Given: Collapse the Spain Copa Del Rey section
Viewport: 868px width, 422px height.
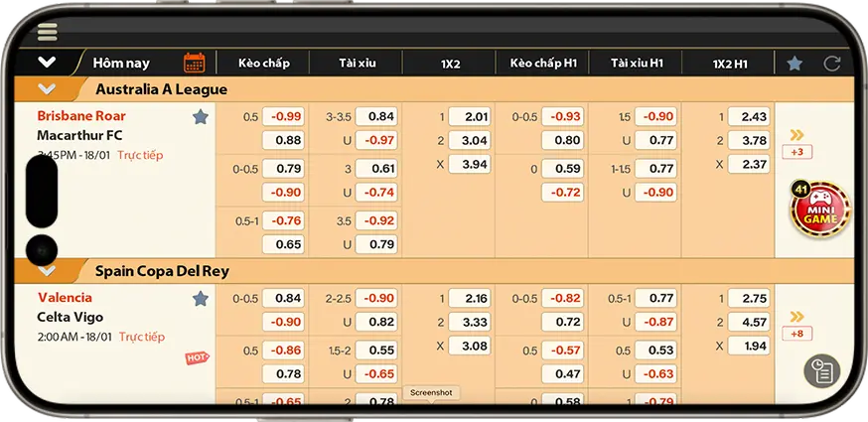Looking at the screenshot, I should [x=47, y=270].
